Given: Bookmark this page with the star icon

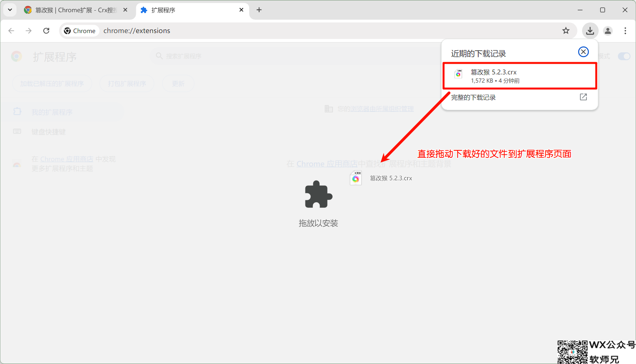Looking at the screenshot, I should (566, 31).
